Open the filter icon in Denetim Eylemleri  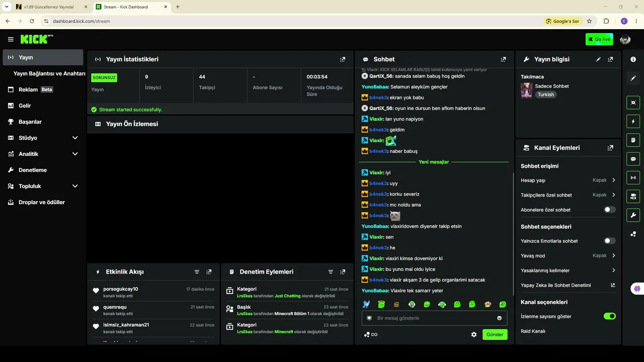331,272
